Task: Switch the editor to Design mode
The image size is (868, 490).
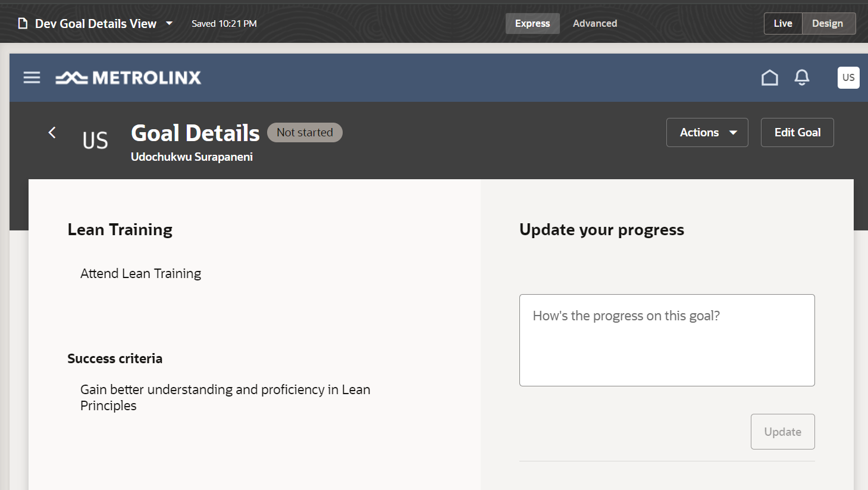Action: pos(828,23)
